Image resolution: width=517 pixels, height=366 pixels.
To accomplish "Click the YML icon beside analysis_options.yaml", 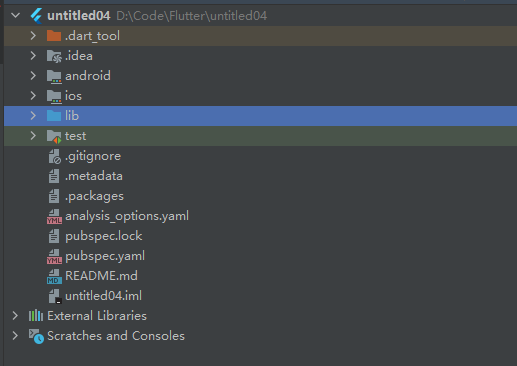I will [54, 216].
